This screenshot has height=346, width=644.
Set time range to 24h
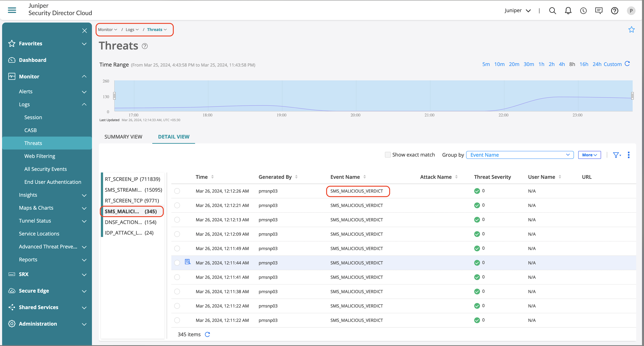597,64
